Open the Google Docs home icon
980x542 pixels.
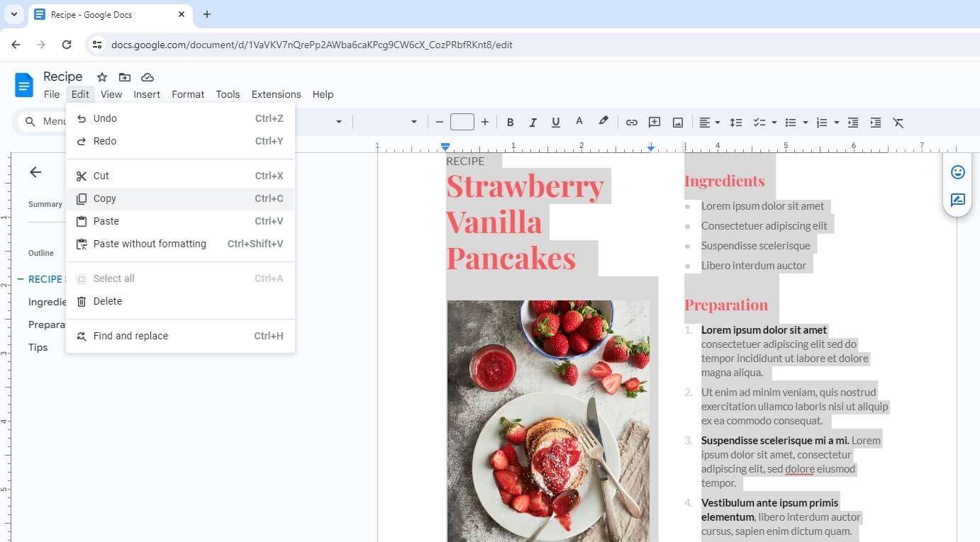[24, 85]
